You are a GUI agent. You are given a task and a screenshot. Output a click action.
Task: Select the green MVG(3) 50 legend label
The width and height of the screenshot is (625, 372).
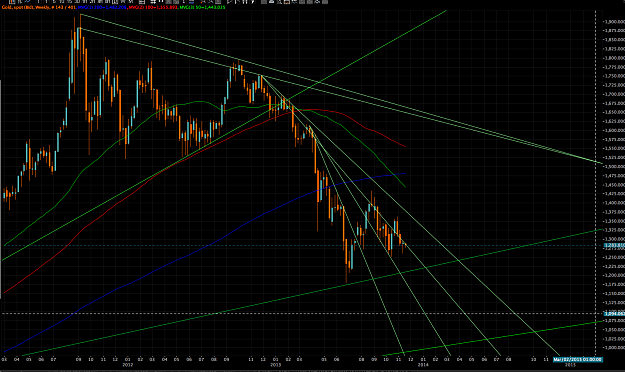202,7
